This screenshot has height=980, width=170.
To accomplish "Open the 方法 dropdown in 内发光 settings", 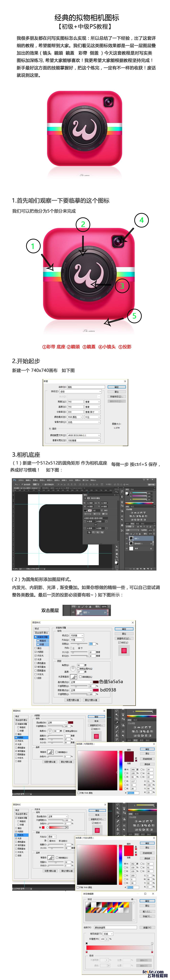I will click(x=52, y=837).
